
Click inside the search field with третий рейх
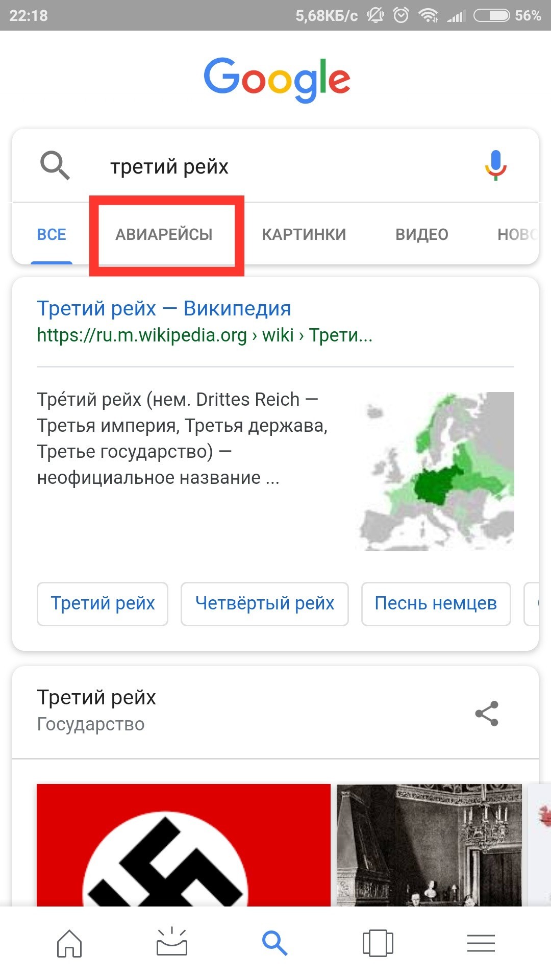point(275,166)
